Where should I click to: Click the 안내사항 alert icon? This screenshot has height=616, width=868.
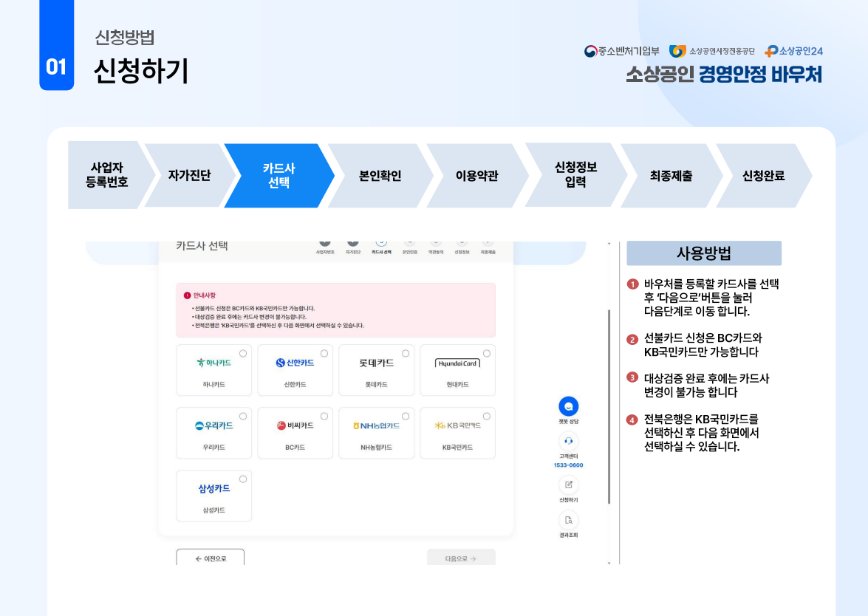coord(187,295)
